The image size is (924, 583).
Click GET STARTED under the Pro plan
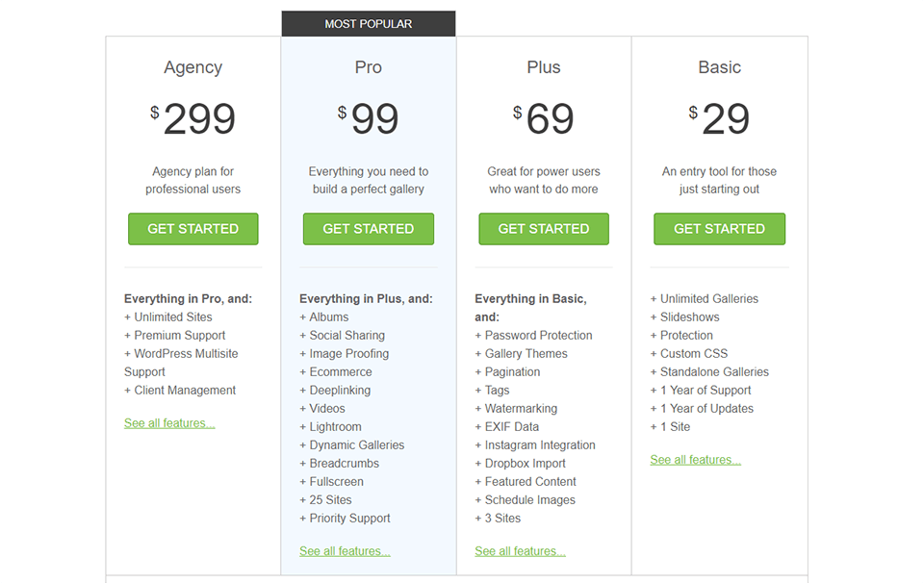click(x=369, y=229)
